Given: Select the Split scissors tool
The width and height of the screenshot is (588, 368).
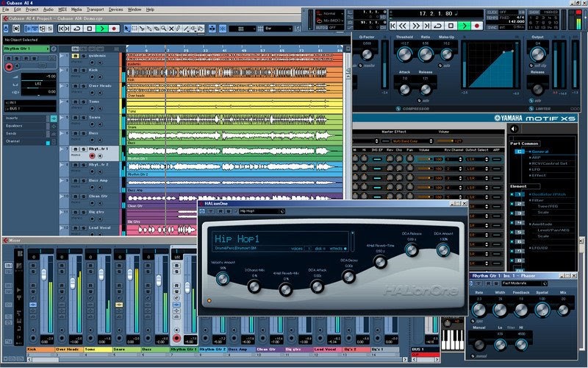Looking at the screenshot, I should tap(142, 29).
